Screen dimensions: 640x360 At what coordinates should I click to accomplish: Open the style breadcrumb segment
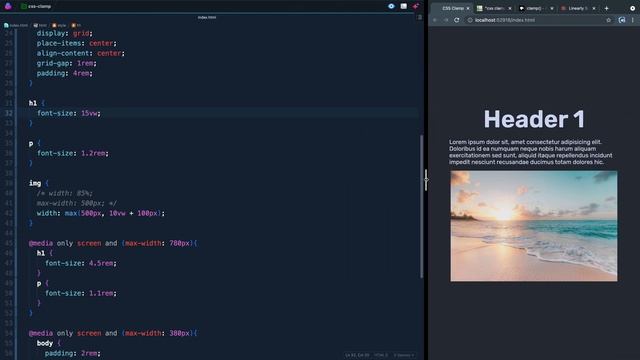[x=59, y=25]
